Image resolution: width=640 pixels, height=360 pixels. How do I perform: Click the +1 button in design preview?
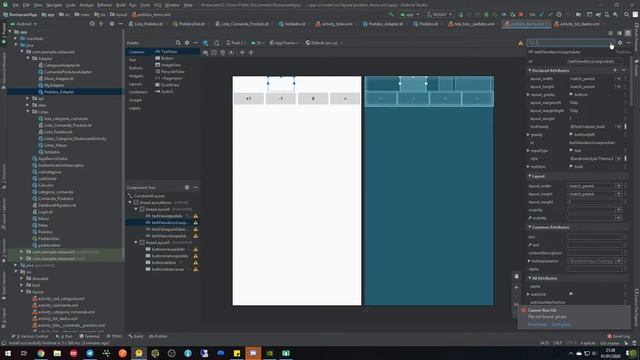tap(249, 99)
